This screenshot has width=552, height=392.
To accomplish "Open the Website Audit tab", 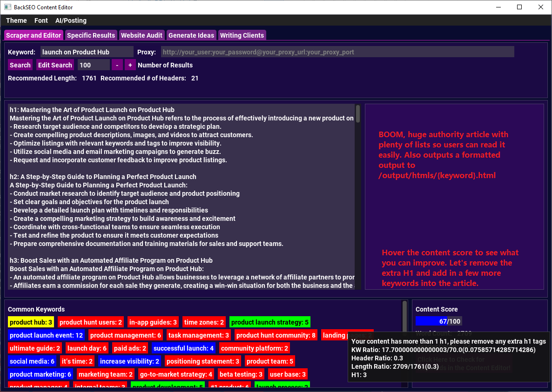I will (141, 35).
